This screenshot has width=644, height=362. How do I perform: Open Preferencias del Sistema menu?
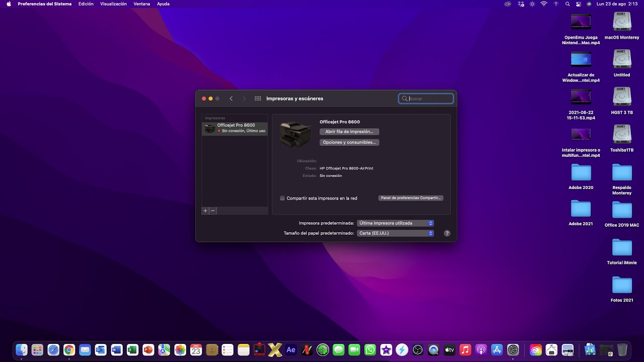point(45,4)
